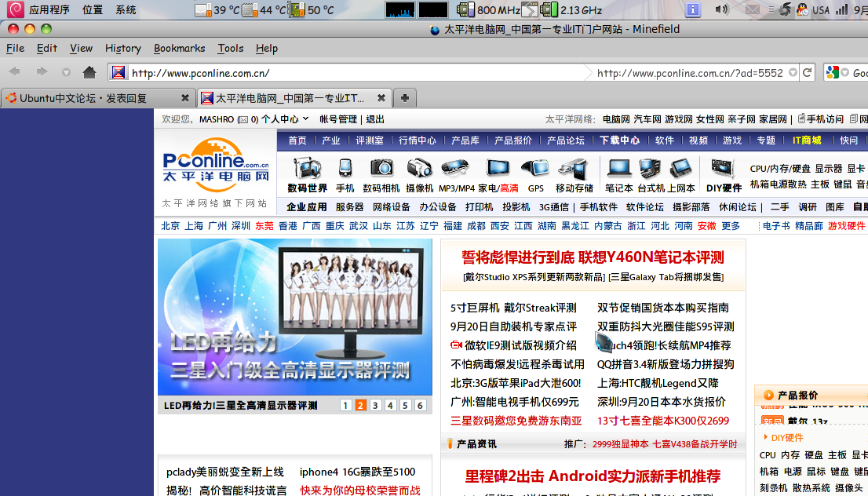Image resolution: width=868 pixels, height=496 pixels.
Task: Open the 应用程序 panel menu
Action: [49, 9]
